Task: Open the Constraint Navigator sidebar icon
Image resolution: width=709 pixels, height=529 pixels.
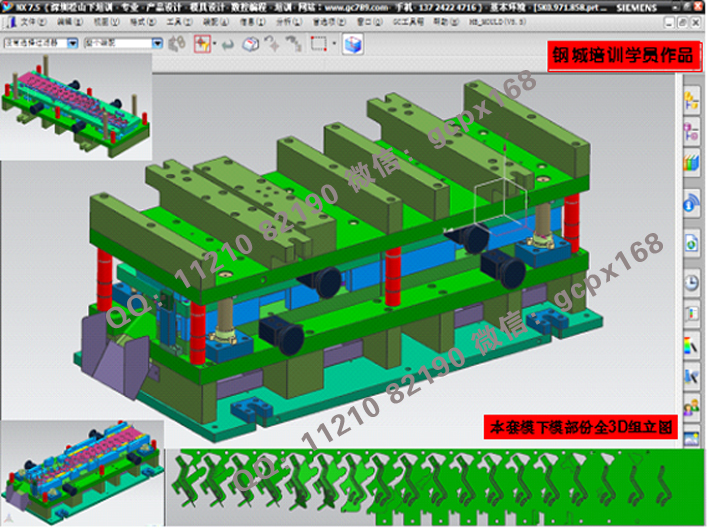Action: (x=690, y=132)
